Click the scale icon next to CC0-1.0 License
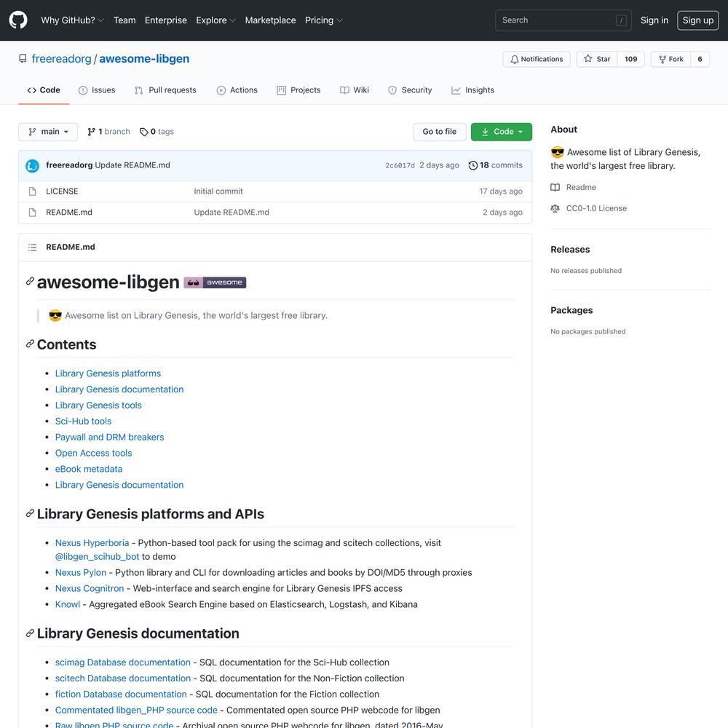The width and height of the screenshot is (728, 728). tap(555, 208)
